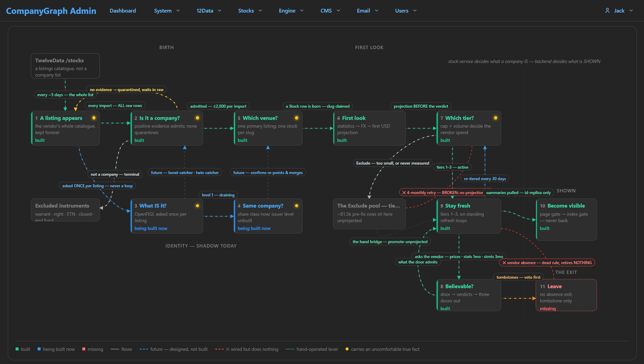
Task: Click the 'Become visible' node
Action: [x=566, y=220]
